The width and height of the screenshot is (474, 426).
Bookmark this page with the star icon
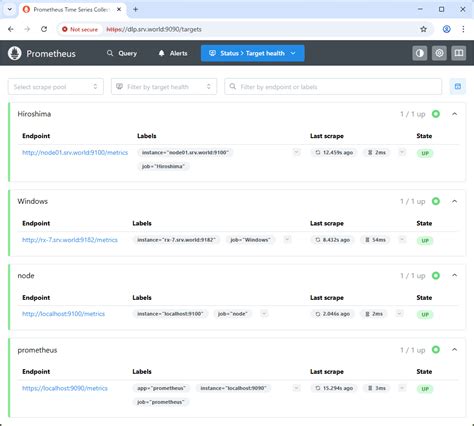pyautogui.click(x=423, y=29)
